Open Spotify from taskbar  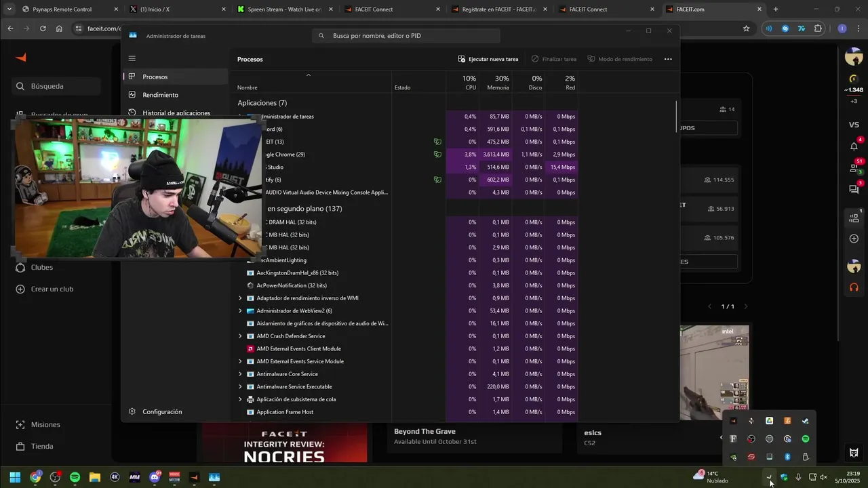point(75,477)
